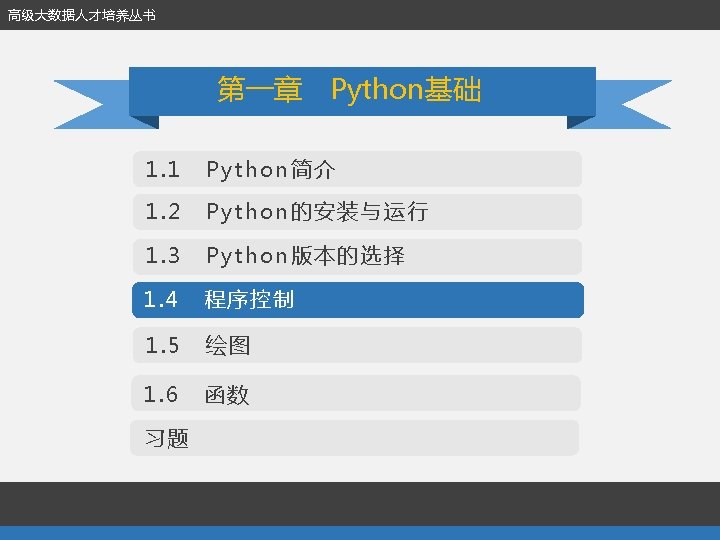This screenshot has height=540, width=720.
Task: Click highlighted 1.4 程序控制 entry
Action: (358, 300)
